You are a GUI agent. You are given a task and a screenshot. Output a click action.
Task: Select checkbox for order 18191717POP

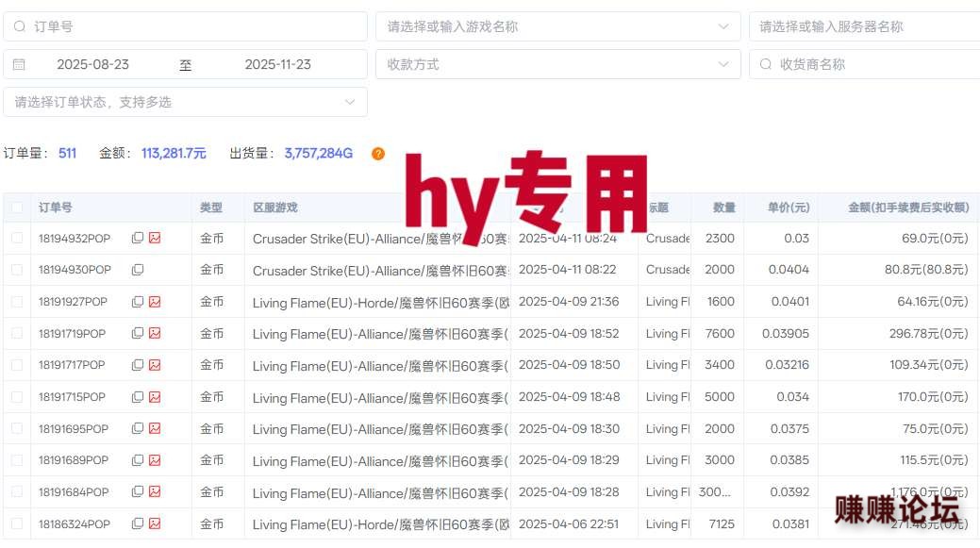[x=17, y=365]
